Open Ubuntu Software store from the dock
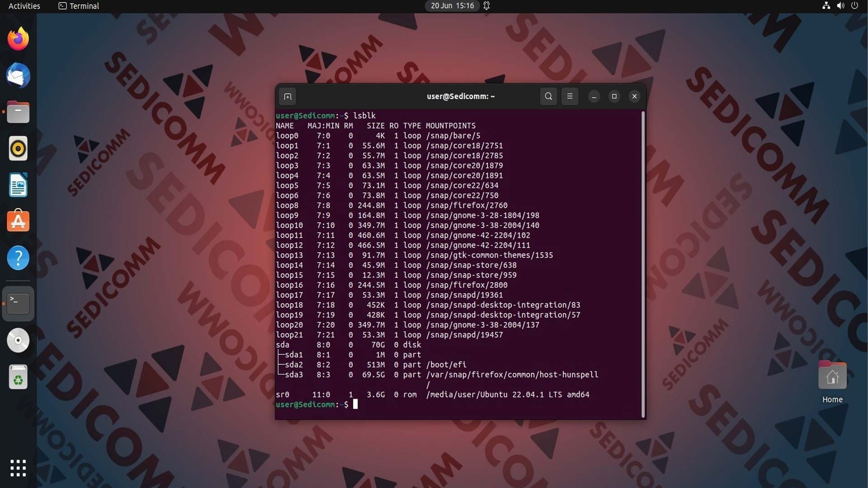The height and width of the screenshot is (488, 868). pos(18,221)
